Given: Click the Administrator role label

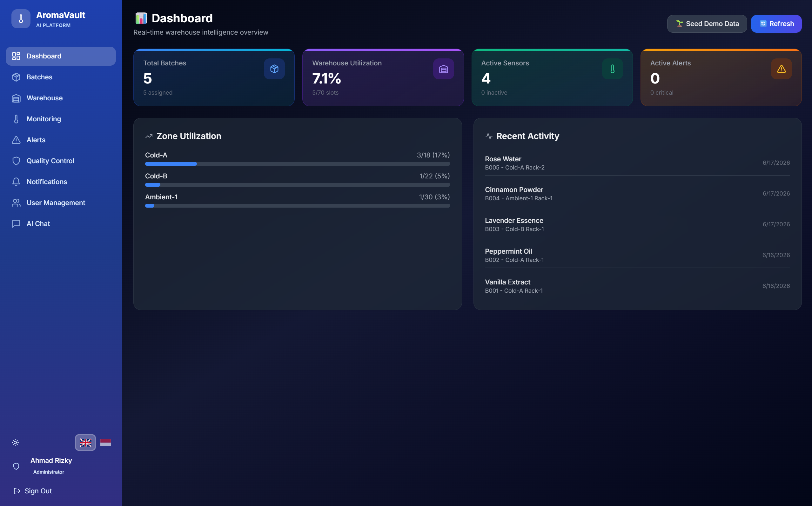Looking at the screenshot, I should click(49, 472).
